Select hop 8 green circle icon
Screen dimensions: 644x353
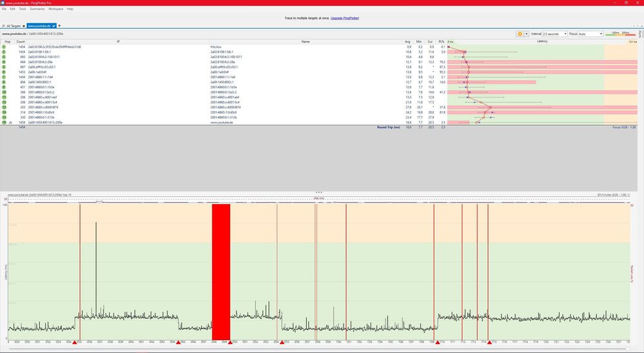click(4, 82)
